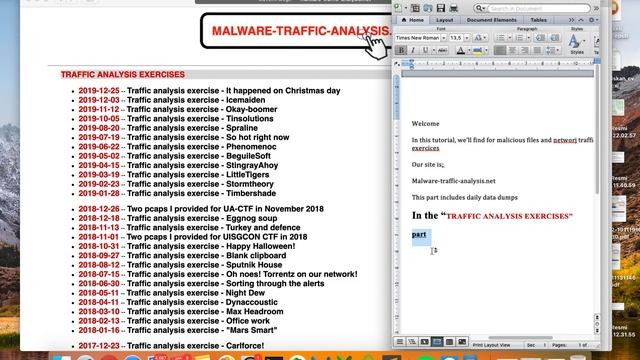640x360 pixels.
Task: Jump to next page with the browse arrows
Action: tap(597, 331)
